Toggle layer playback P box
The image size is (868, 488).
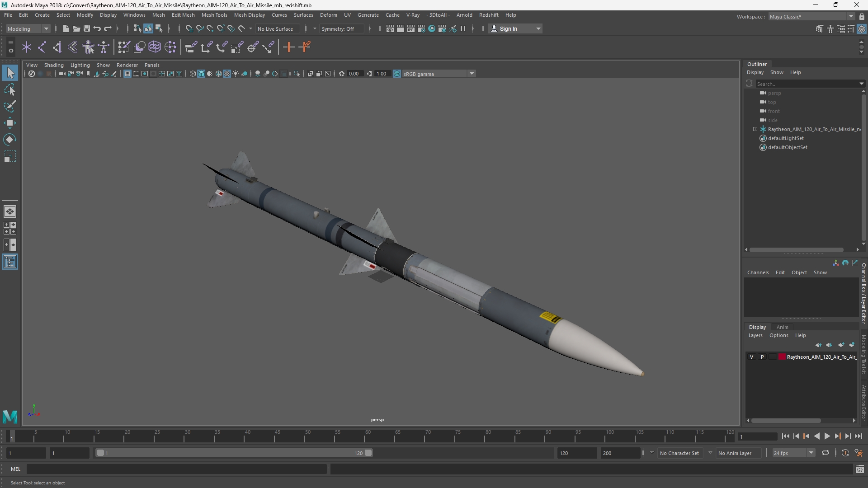762,357
